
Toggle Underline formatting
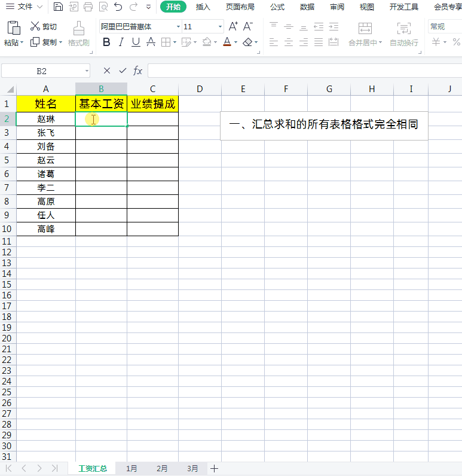[136, 42]
